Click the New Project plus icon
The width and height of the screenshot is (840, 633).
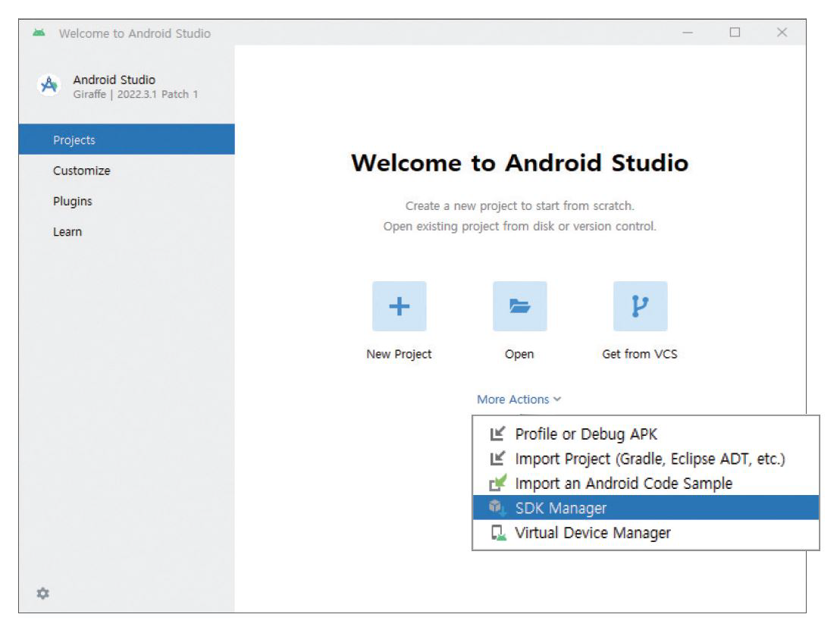tap(399, 306)
